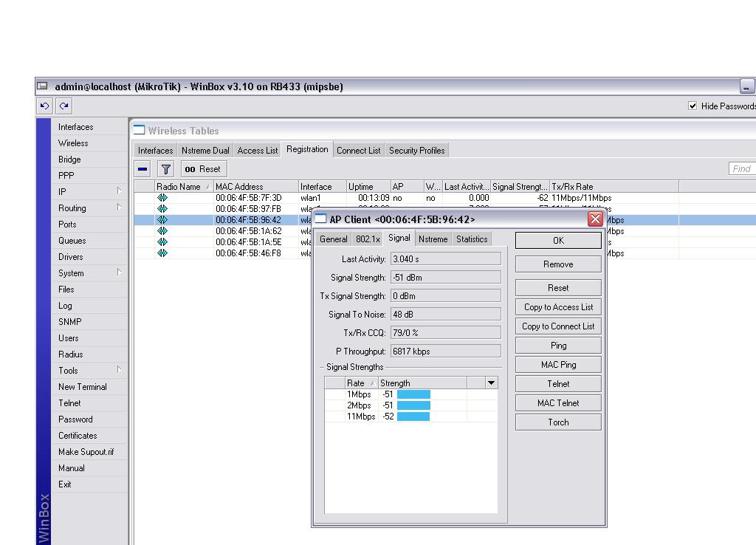This screenshot has height=545, width=756.
Task: Toggle the Hide Passwords checkbox
Action: (693, 106)
